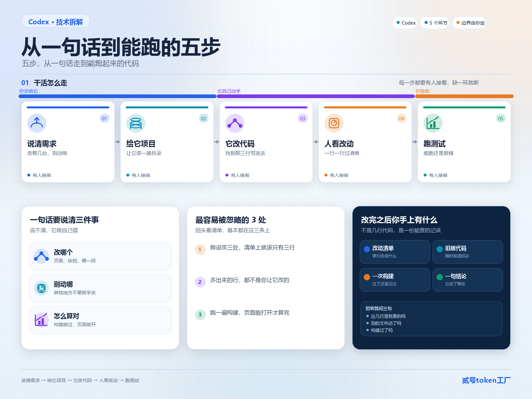The width and height of the screenshot is (532, 399).
Task: Click the 贰号token工厂 brand text
Action: (486, 380)
